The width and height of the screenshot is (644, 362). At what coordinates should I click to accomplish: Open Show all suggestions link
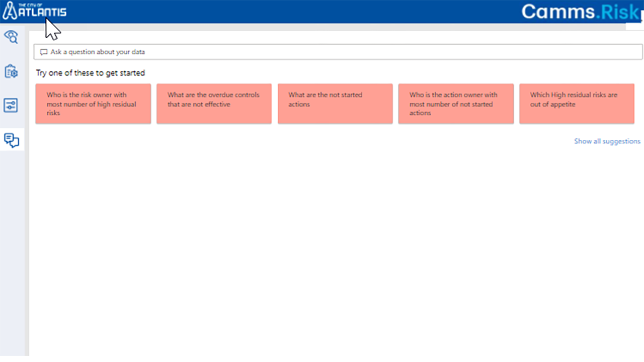[x=607, y=141]
